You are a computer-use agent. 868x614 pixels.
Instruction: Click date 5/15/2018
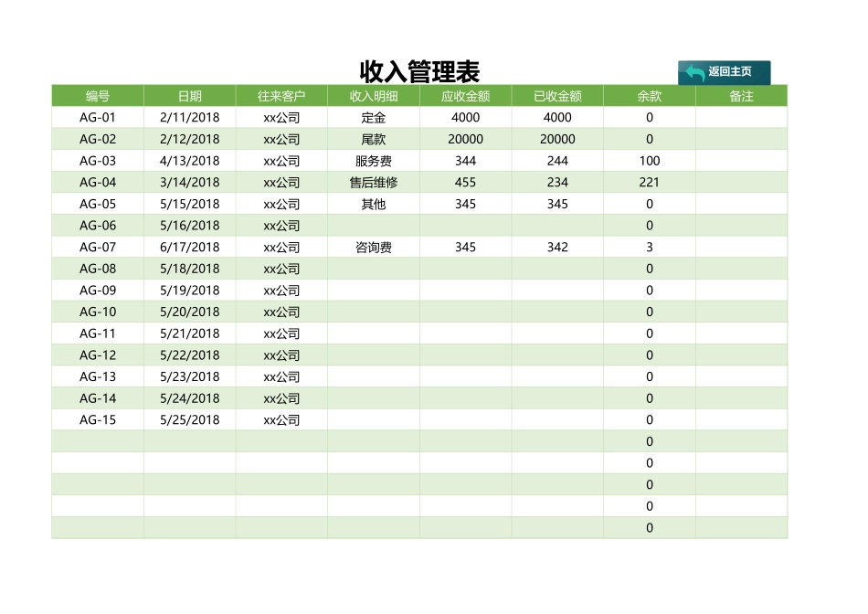190,204
